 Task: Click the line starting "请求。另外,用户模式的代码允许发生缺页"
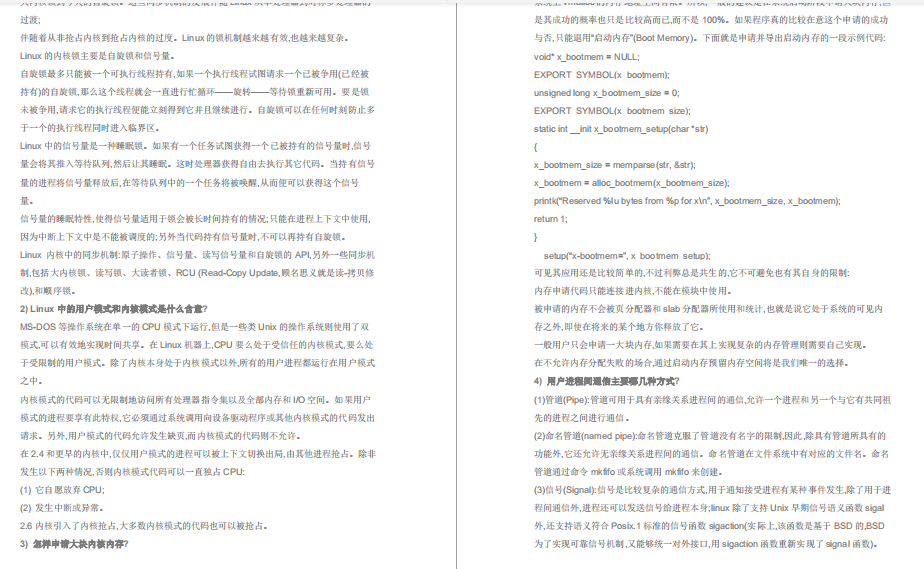(161, 436)
